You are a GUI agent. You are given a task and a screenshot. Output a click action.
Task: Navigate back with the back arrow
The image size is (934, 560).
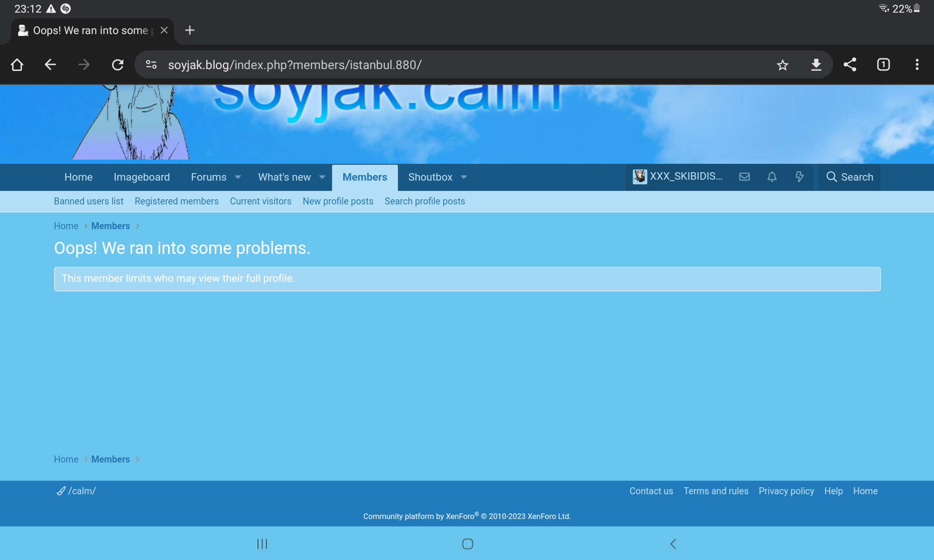click(x=50, y=64)
